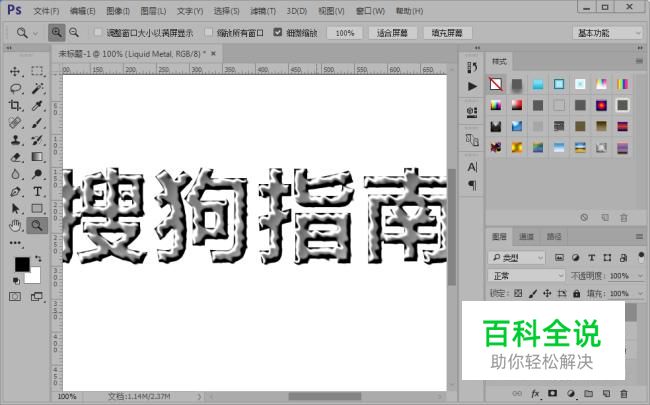This screenshot has width=650, height=405.
Task: Toggle pixel layer filter in Layers panel
Action: pos(559,257)
